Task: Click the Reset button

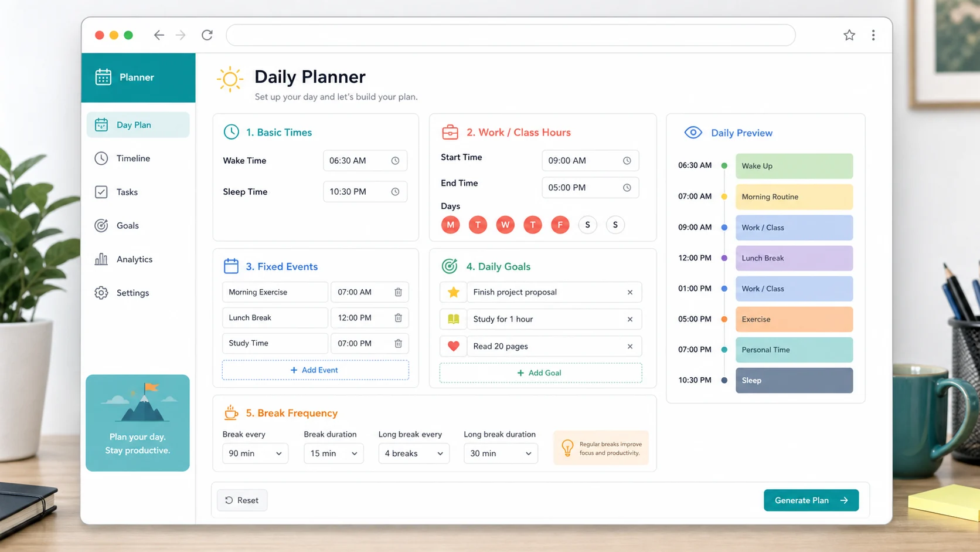Action: point(242,500)
